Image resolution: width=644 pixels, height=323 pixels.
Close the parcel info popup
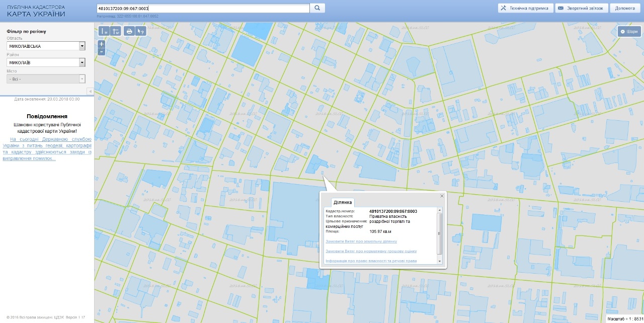click(442, 196)
